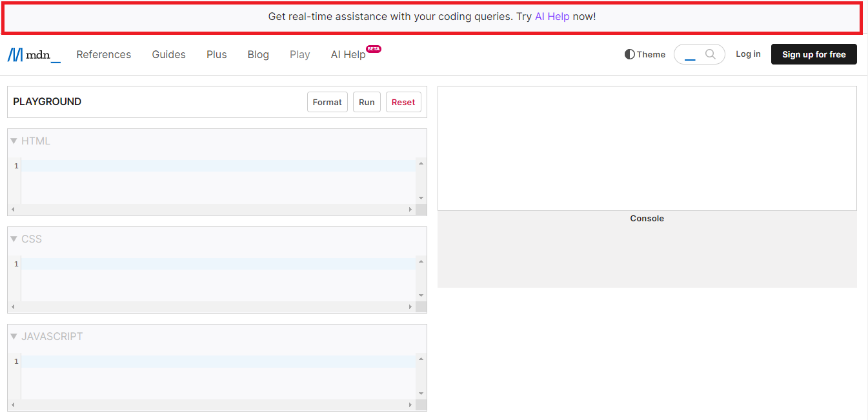Open the Guides menu
Viewport: 868px width, 420px height.
pyautogui.click(x=168, y=55)
